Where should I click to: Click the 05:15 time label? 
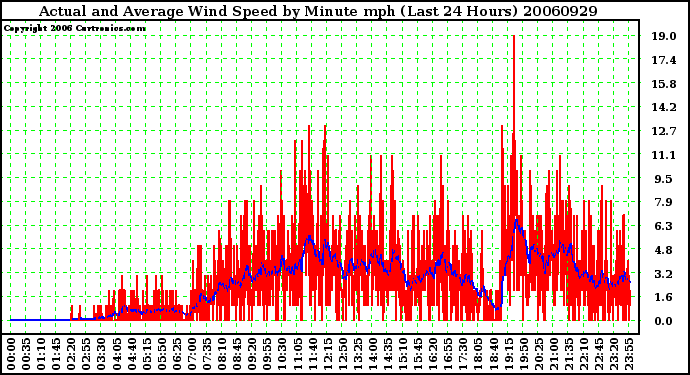click(x=146, y=354)
